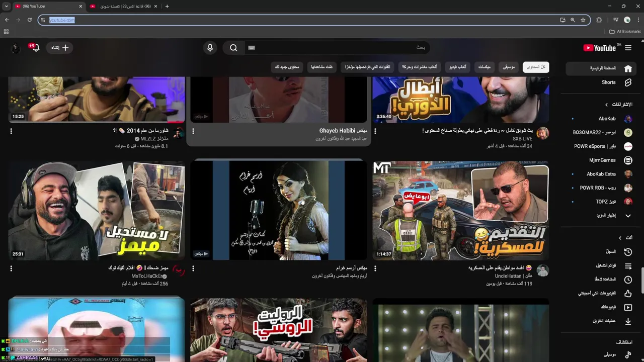
Task: Click the install app icon in address bar
Action: click(x=562, y=20)
